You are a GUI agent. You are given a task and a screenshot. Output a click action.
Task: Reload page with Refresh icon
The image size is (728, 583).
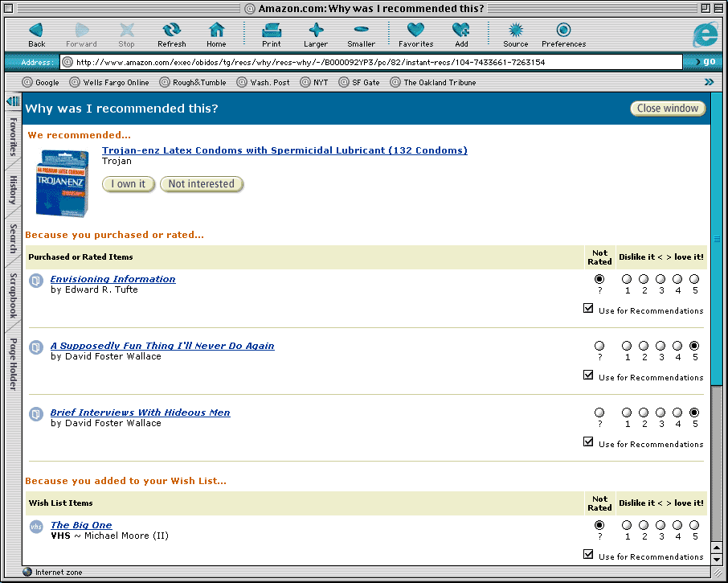click(x=171, y=31)
